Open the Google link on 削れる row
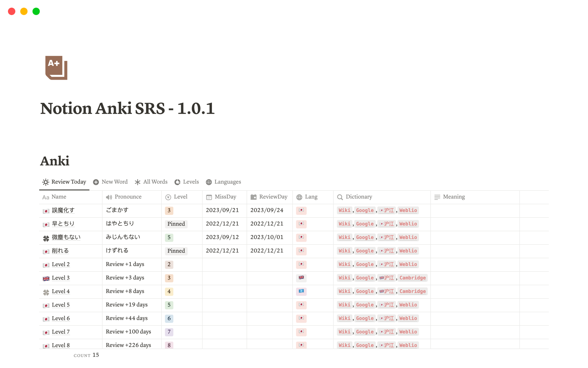 (x=364, y=251)
